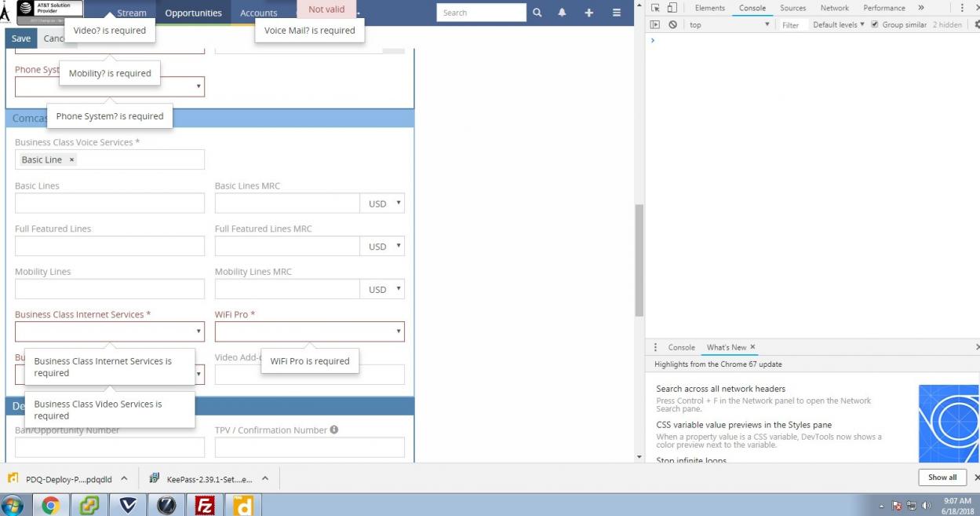Expand the WiFi Pro dropdown
The width and height of the screenshot is (980, 516).
coord(309,331)
